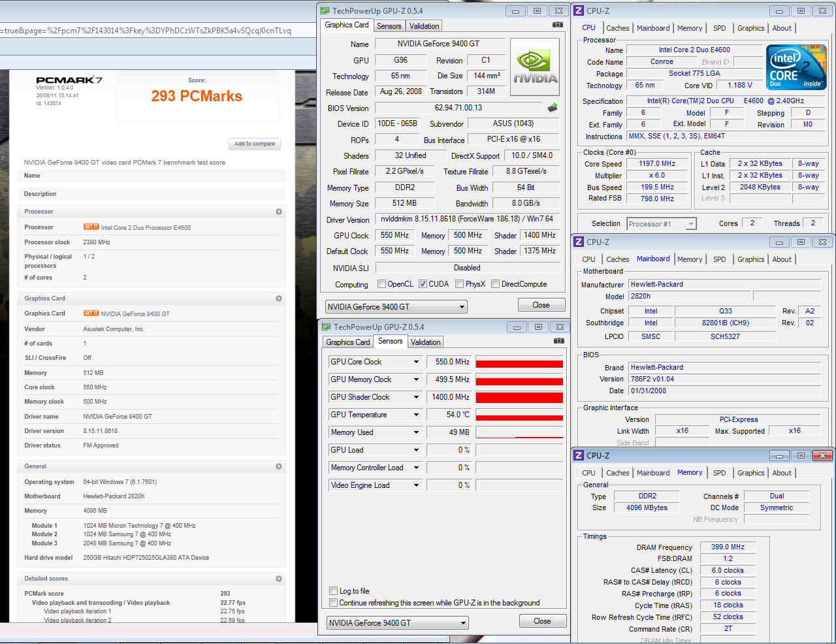This screenshot has width=836, height=644.
Task: Click PCMark 7 logo on results page
Action: pyautogui.click(x=69, y=80)
